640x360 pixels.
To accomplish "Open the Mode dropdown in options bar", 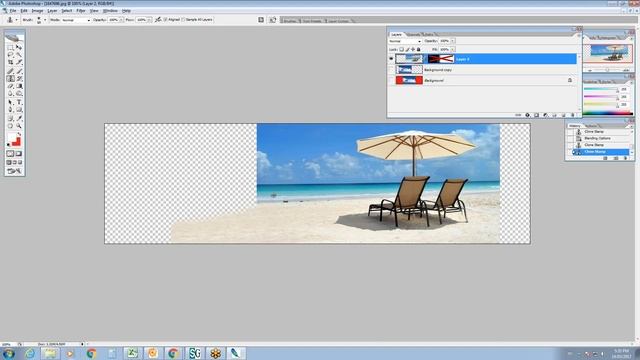I will [76, 20].
